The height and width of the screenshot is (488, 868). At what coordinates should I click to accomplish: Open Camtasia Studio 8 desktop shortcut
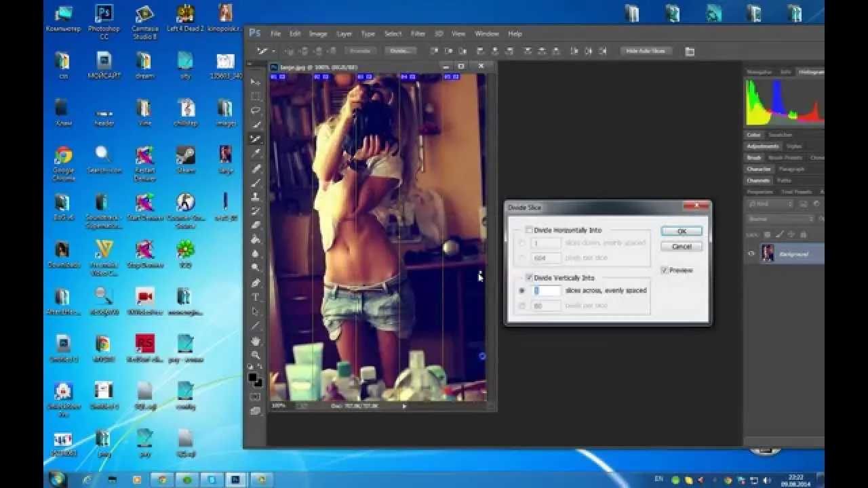click(144, 22)
